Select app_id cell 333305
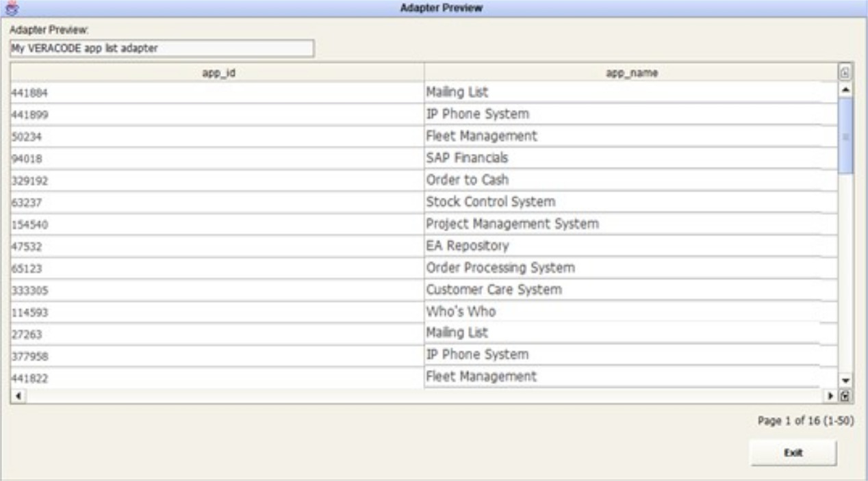 tap(217, 289)
